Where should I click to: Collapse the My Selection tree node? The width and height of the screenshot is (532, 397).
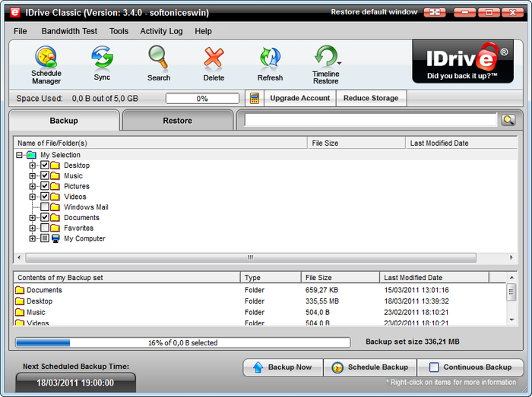[19, 155]
